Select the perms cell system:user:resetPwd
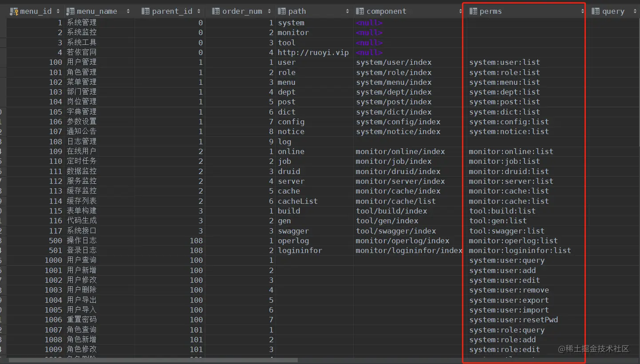The height and width of the screenshot is (364, 640). 514,320
